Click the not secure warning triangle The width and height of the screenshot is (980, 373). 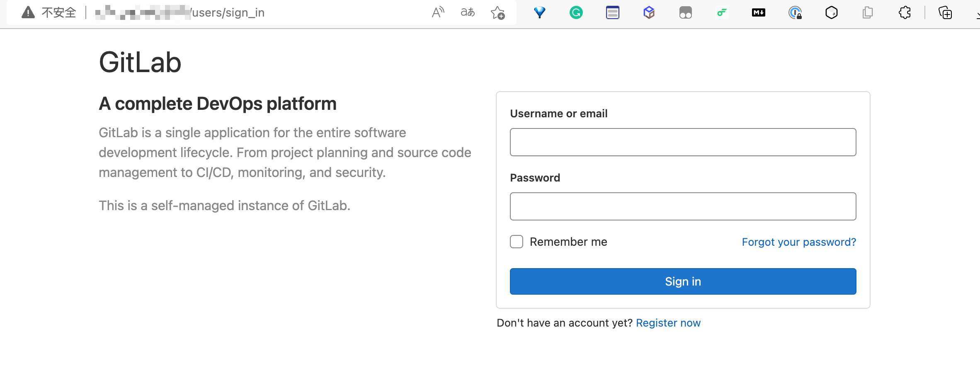28,12
